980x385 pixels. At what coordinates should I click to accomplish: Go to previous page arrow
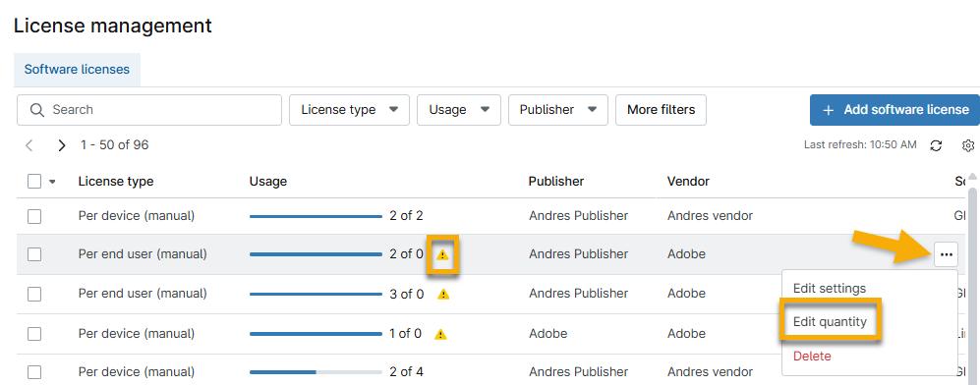pyautogui.click(x=29, y=145)
